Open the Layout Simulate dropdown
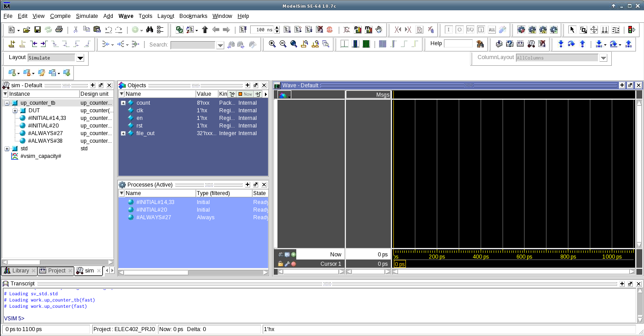The width and height of the screenshot is (644, 336). [80, 58]
